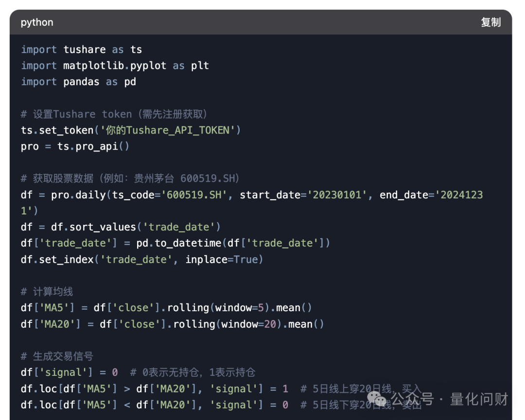
Task: Click the 复制 copy button
Action: [x=490, y=22]
